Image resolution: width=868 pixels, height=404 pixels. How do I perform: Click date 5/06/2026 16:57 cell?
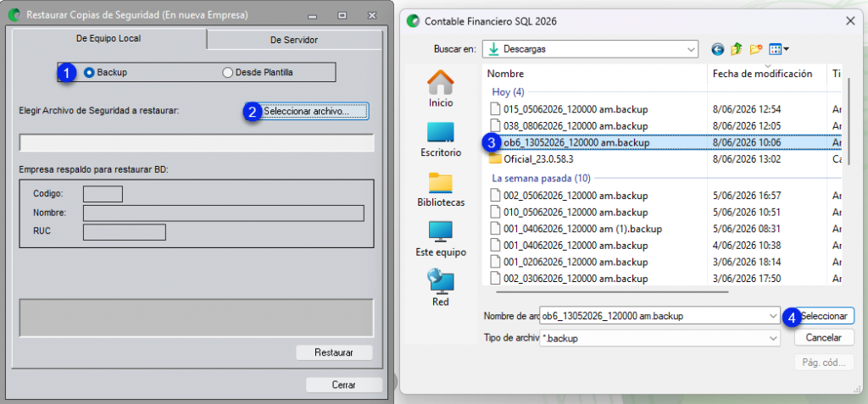(x=746, y=196)
